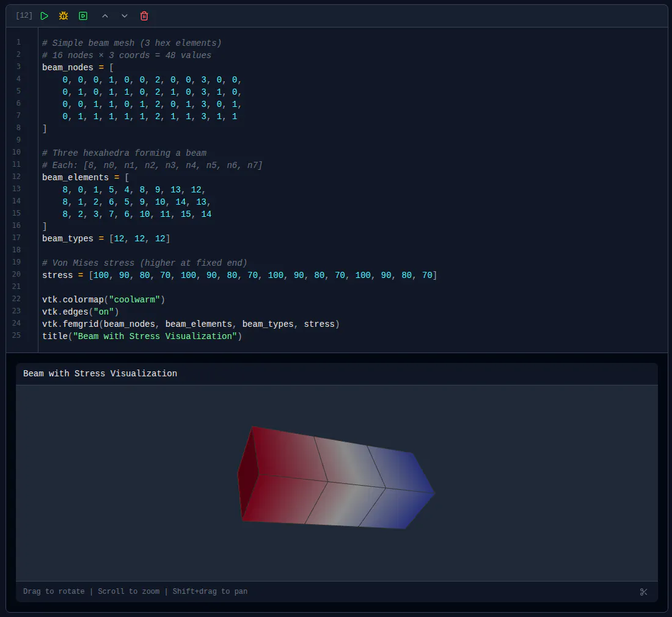Delete the cell with the red trash icon

(144, 16)
